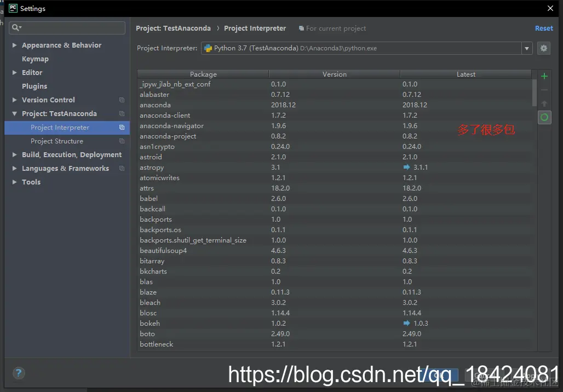Select the astropy package row
Image resolution: width=563 pixels, height=392 pixels.
pyautogui.click(x=335, y=168)
